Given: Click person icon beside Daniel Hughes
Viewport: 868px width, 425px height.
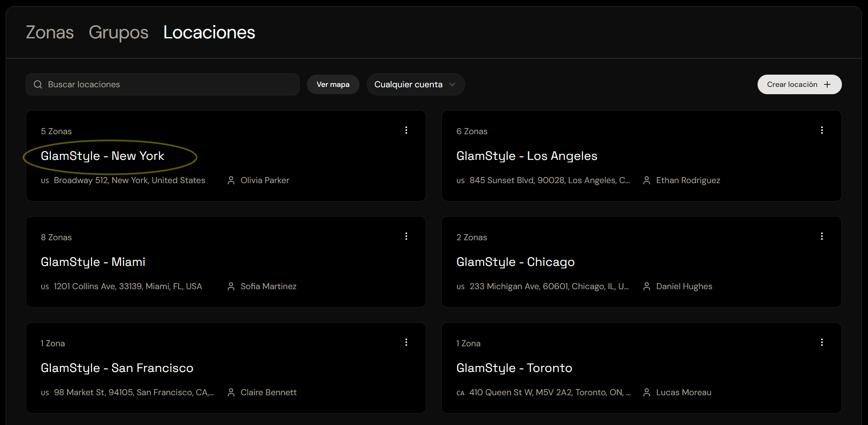Looking at the screenshot, I should (x=647, y=286).
